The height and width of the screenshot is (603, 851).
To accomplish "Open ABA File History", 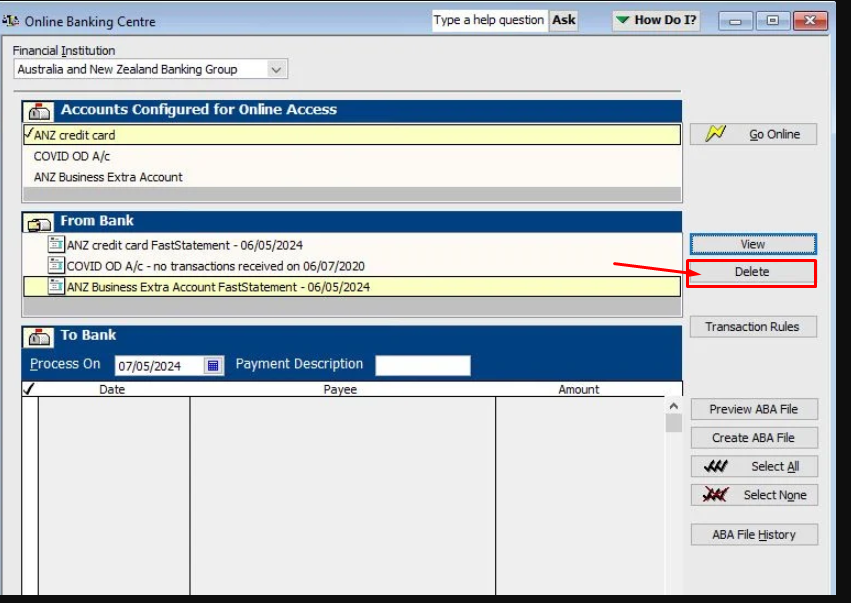I will pyautogui.click(x=754, y=535).
